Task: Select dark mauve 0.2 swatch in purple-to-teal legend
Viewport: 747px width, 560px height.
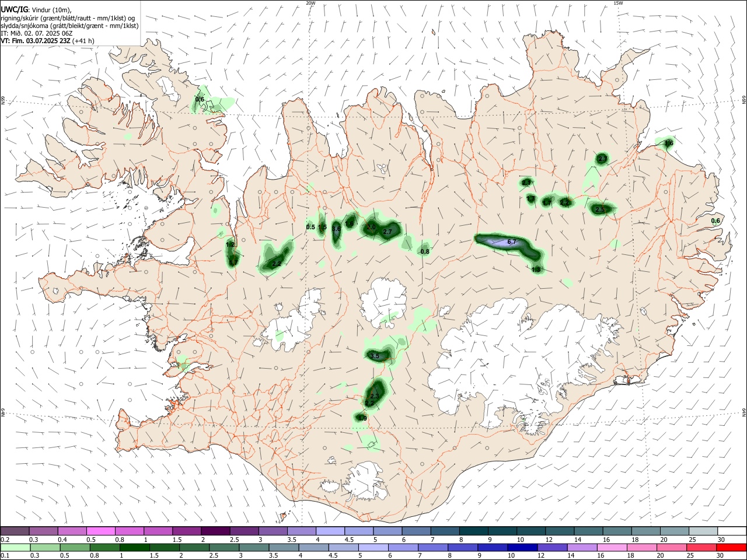Action: (x=15, y=531)
